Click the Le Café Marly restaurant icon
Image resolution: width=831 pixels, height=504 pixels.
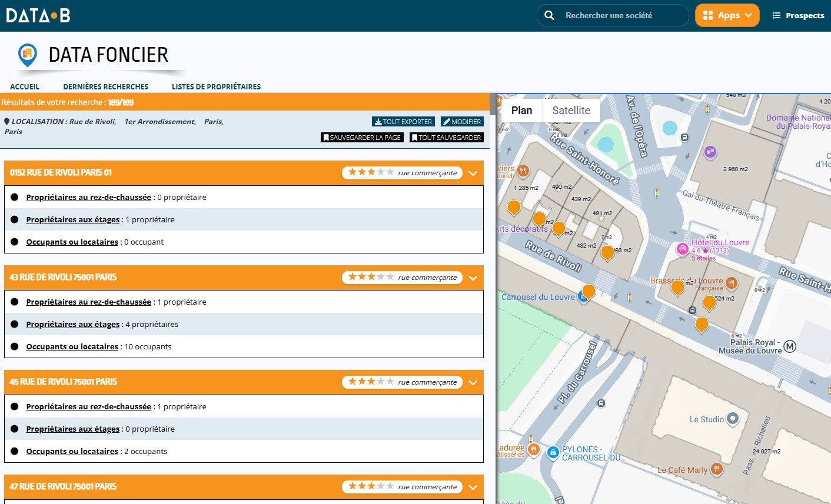click(716, 469)
